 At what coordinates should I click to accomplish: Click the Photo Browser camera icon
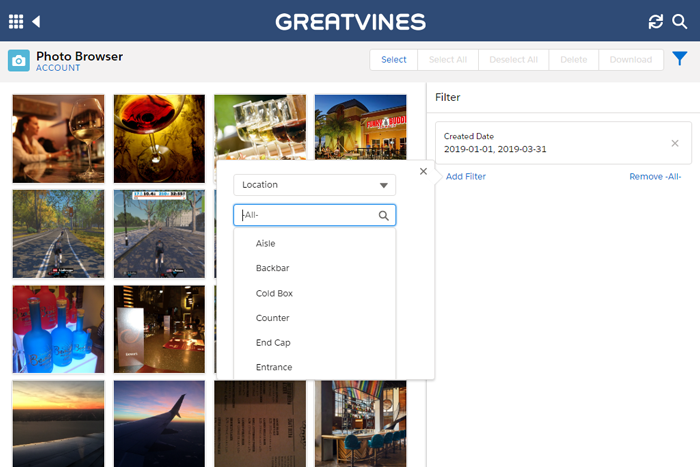(18, 61)
